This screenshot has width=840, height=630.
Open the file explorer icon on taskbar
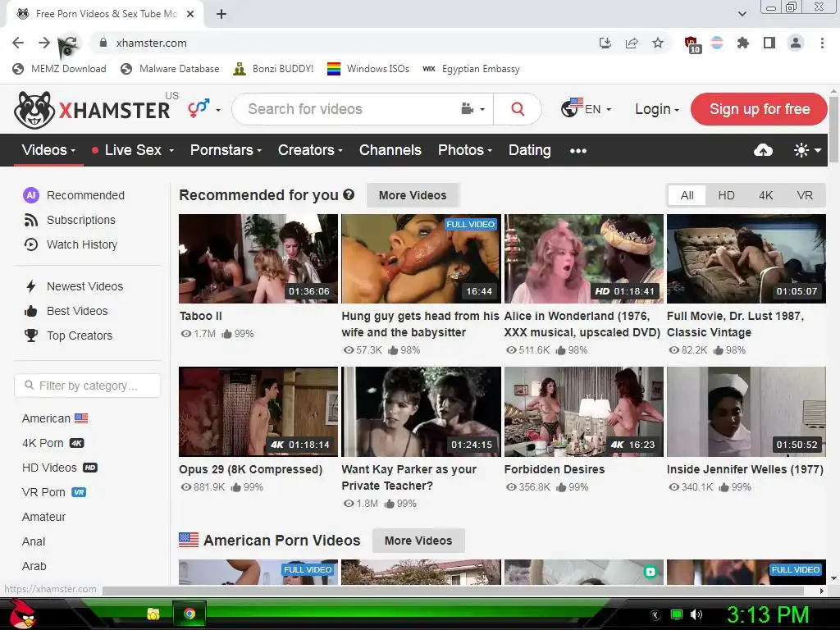pos(153,614)
